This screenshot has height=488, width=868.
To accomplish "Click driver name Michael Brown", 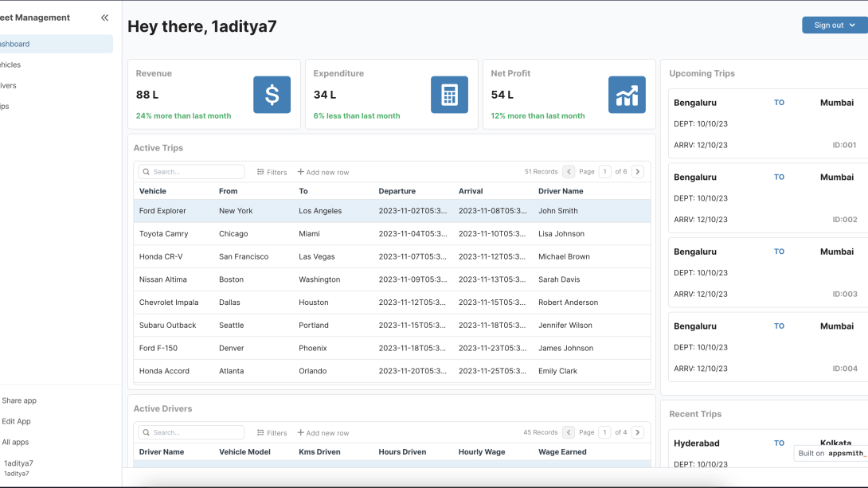I will pyautogui.click(x=564, y=256).
